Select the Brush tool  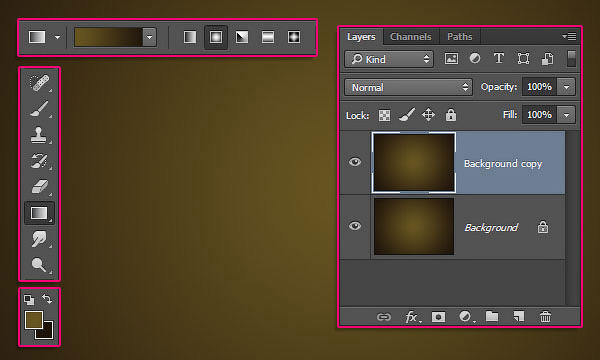pyautogui.click(x=39, y=109)
